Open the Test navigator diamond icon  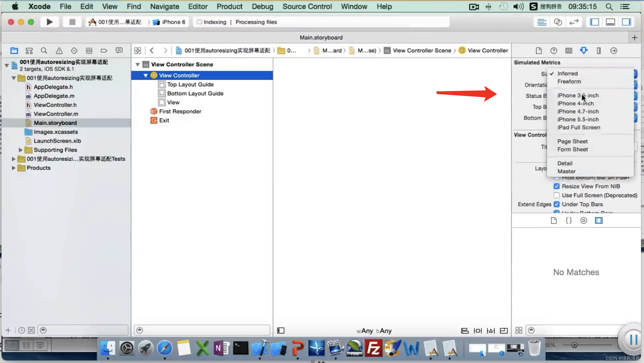(x=74, y=51)
